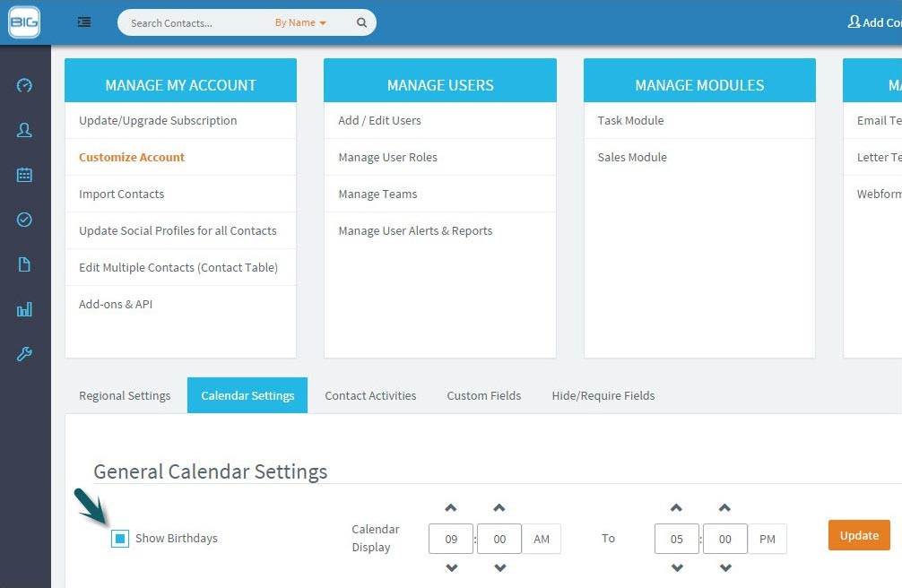902x588 pixels.
Task: Click the MANAGE MODULES header
Action: click(x=699, y=80)
